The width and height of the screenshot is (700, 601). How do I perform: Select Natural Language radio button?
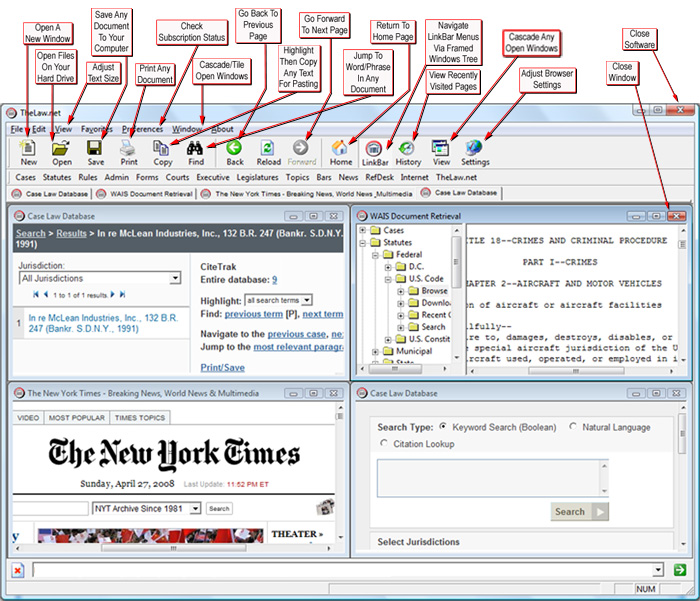pyautogui.click(x=573, y=426)
